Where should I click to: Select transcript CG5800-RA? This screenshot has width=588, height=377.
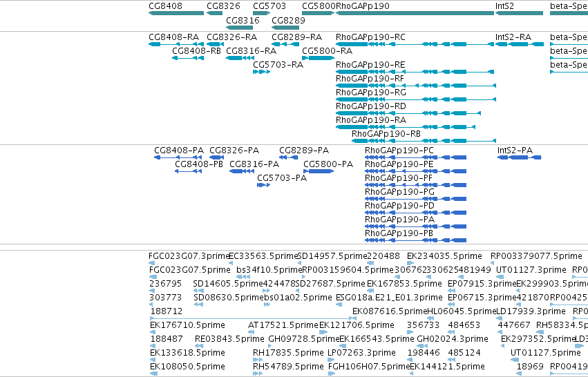[319, 58]
